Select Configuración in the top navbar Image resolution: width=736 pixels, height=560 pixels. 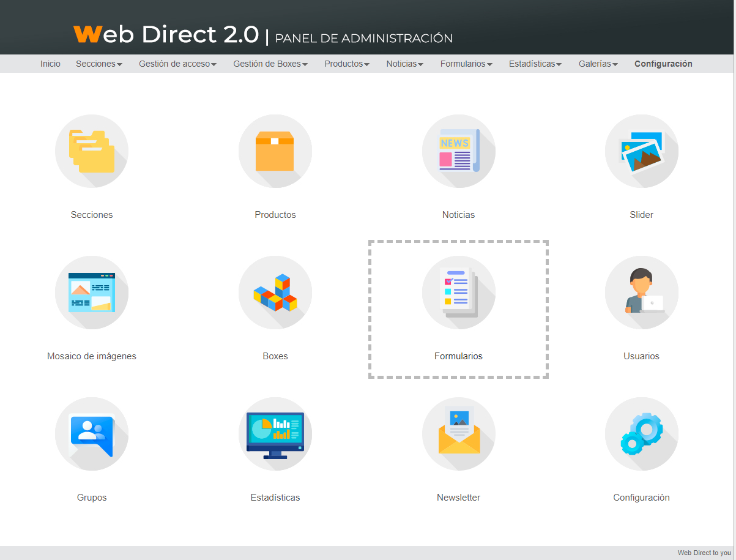[663, 64]
